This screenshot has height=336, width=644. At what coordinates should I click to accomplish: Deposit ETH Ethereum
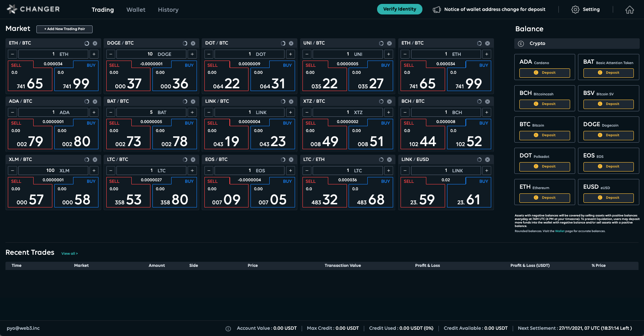545,198
